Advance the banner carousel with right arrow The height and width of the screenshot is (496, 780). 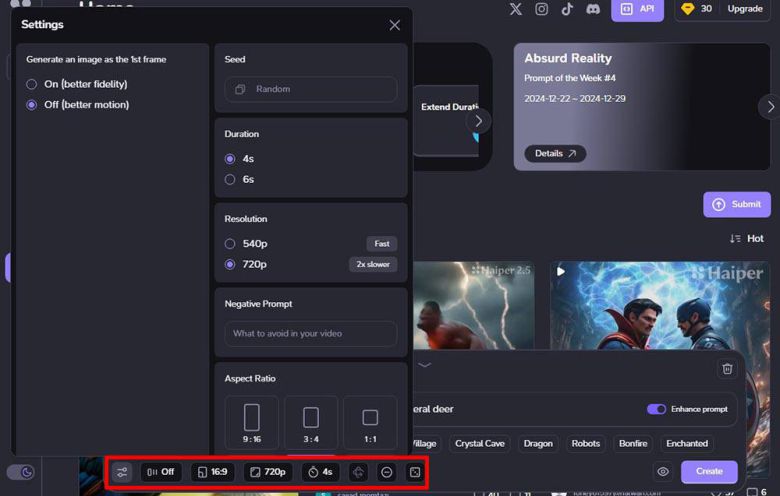pyautogui.click(x=768, y=106)
